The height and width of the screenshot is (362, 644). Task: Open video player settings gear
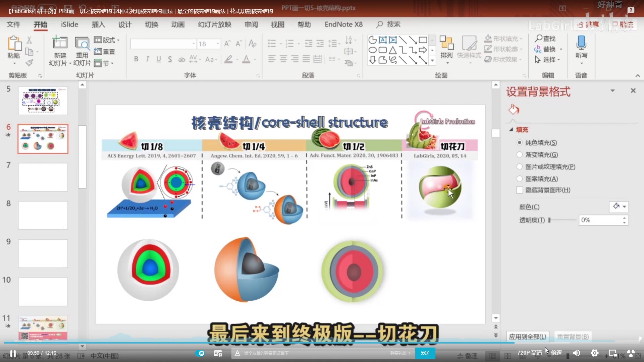click(x=594, y=353)
